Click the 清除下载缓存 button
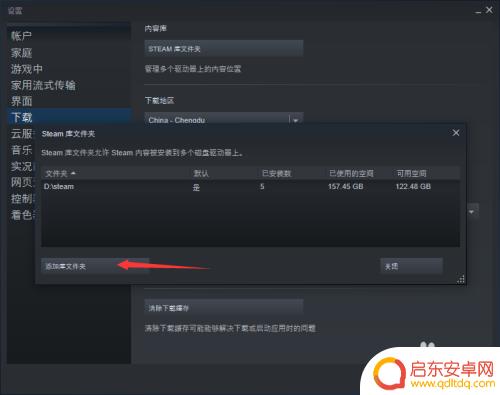The height and width of the screenshot is (395, 500). [224, 308]
